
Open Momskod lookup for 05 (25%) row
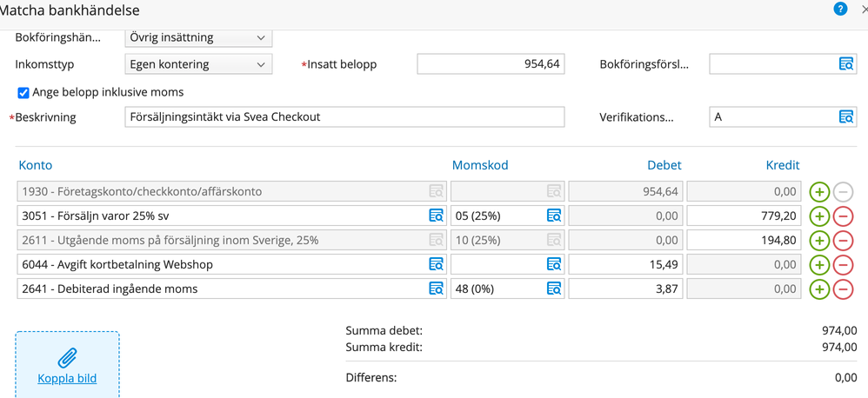(x=553, y=216)
